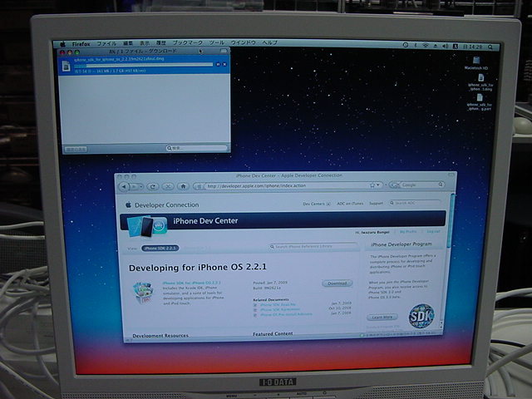This screenshot has height=399, width=532.
Task: Open the search engine selector dropdown
Action: 395,185
